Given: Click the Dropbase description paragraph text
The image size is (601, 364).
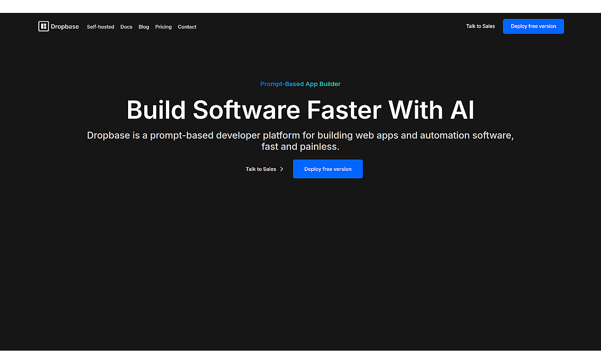Looking at the screenshot, I should point(300,141).
